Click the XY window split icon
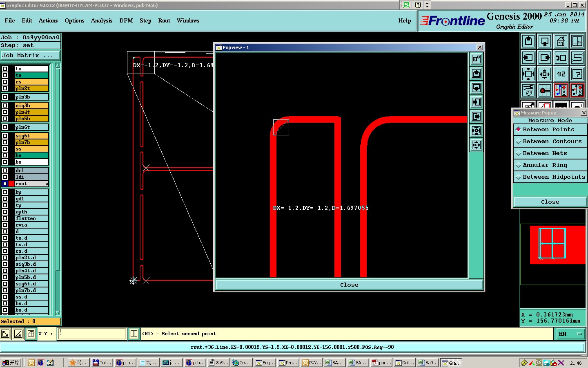The image size is (588, 368). [x=577, y=41]
